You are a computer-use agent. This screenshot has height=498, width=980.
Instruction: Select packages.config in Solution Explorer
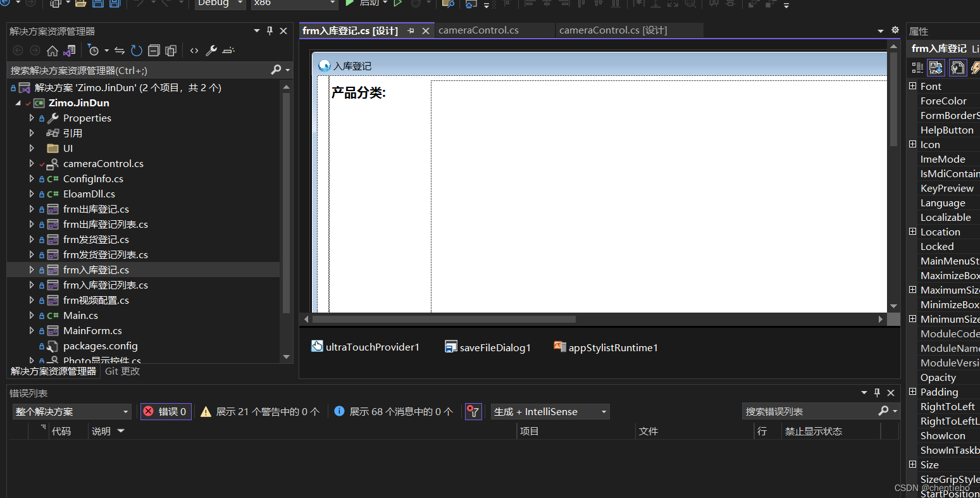pos(100,345)
